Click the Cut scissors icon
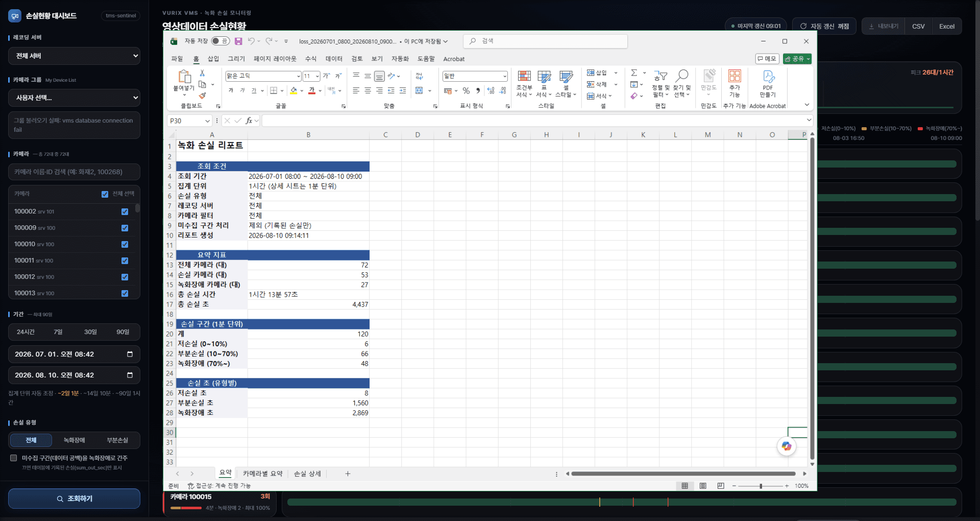This screenshot has height=521, width=980. click(202, 73)
